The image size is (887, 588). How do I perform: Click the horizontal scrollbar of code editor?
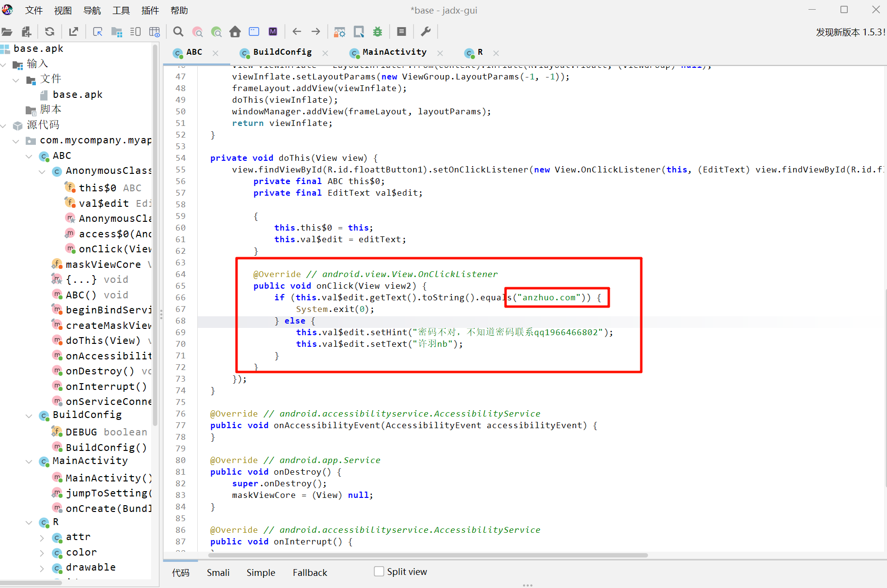click(428, 555)
